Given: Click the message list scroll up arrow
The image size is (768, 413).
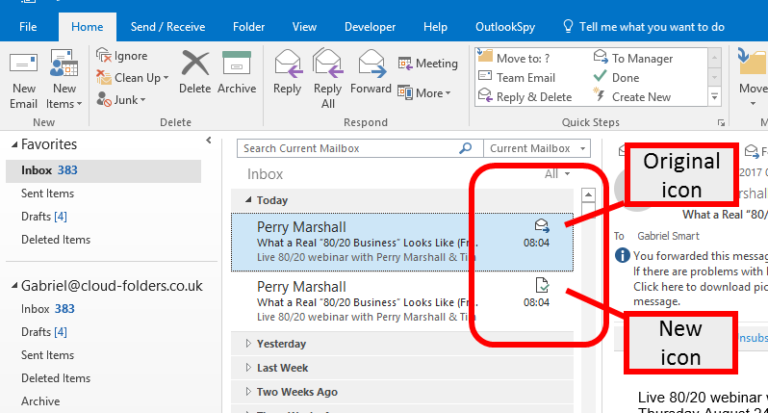Looking at the screenshot, I should 589,196.
